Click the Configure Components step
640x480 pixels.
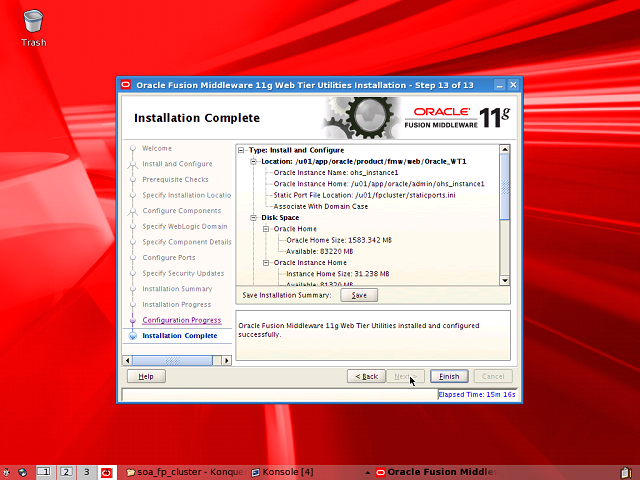pos(182,211)
